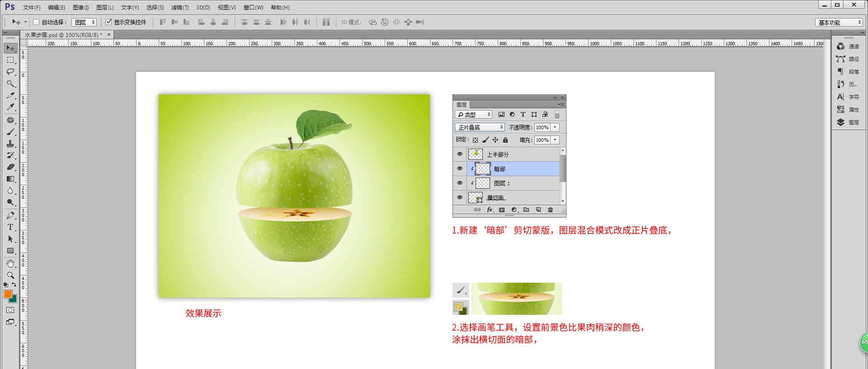Select the Clone Stamp tool
Image resolution: width=868 pixels, height=369 pixels.
click(x=10, y=144)
